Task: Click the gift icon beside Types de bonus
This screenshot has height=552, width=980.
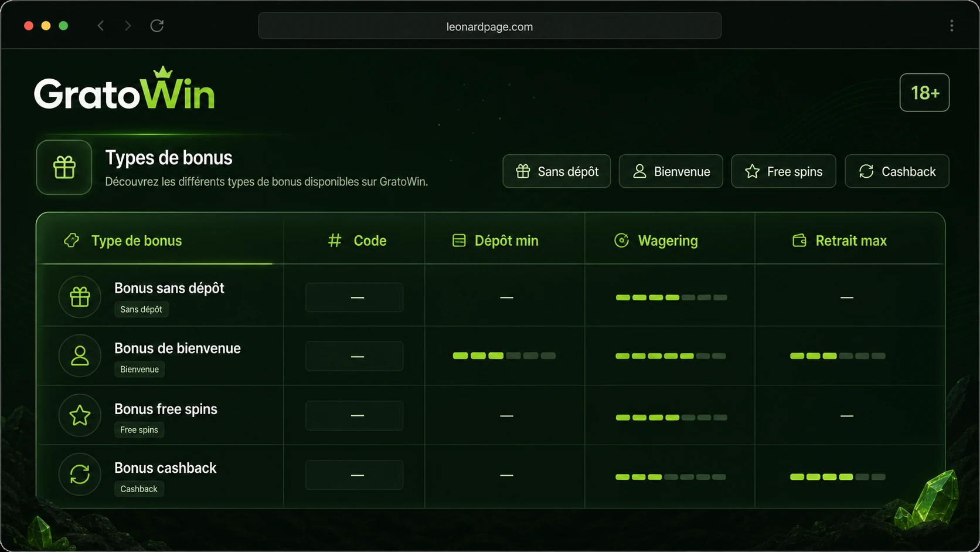Action: coord(64,167)
